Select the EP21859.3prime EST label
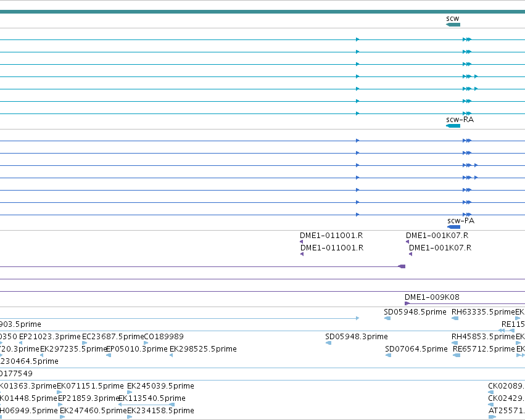Image resolution: width=525 pixels, height=420 pixels. click(x=89, y=398)
